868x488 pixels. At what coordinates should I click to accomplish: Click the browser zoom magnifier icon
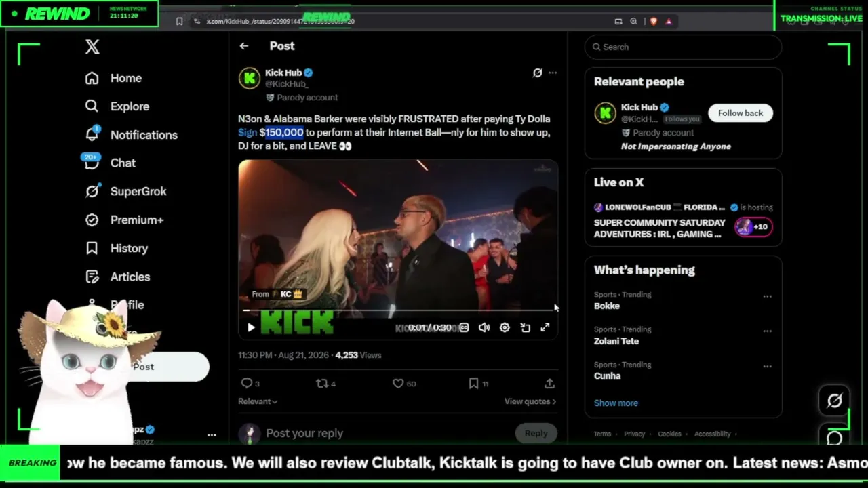(633, 21)
